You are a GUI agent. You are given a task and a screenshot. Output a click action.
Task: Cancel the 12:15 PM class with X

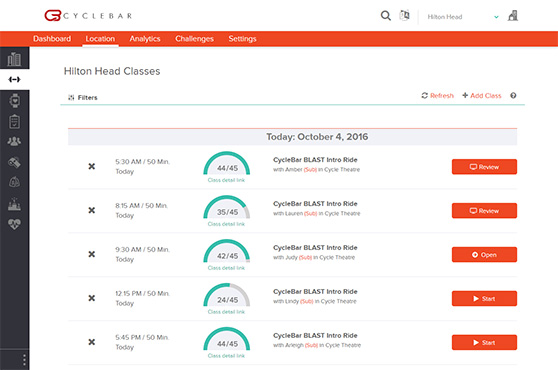point(91,298)
